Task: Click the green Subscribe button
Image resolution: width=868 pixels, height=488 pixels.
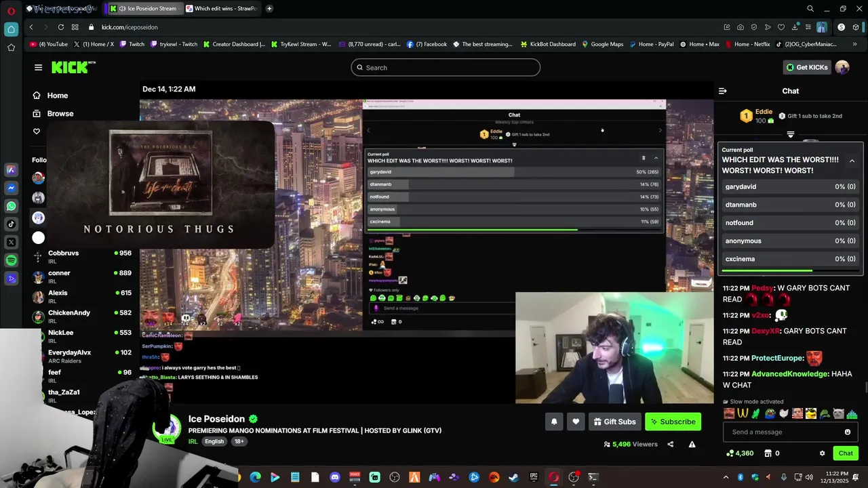Action: (x=673, y=422)
